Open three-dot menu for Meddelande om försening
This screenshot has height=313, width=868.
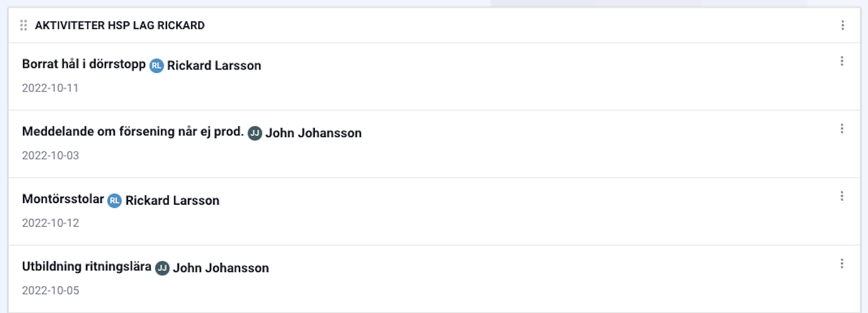[842, 129]
